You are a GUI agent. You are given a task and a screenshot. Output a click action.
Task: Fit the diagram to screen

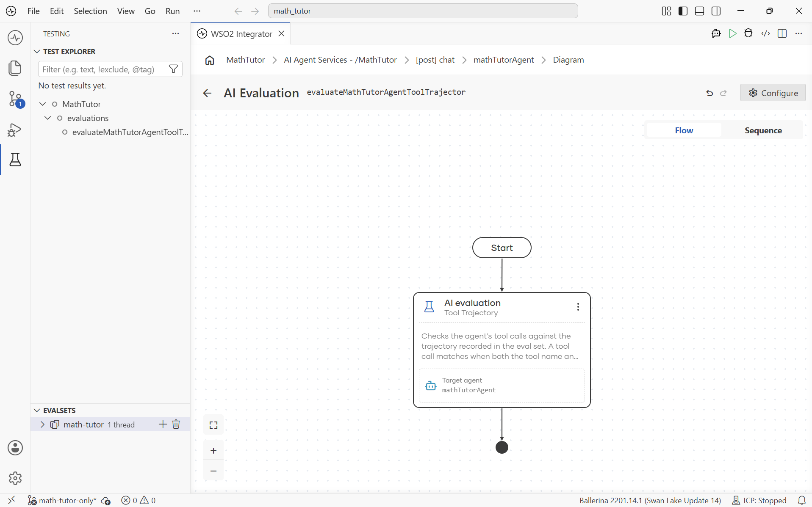click(213, 425)
